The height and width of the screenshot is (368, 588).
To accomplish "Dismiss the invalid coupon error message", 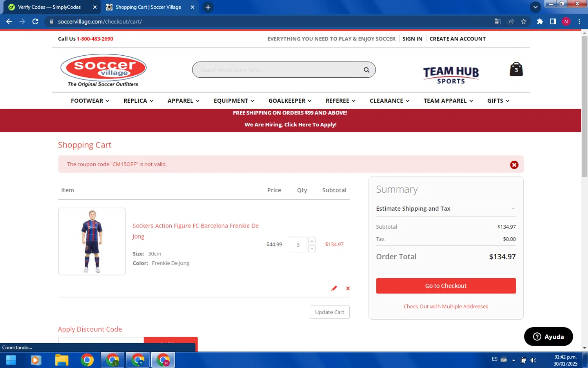I will click(514, 165).
